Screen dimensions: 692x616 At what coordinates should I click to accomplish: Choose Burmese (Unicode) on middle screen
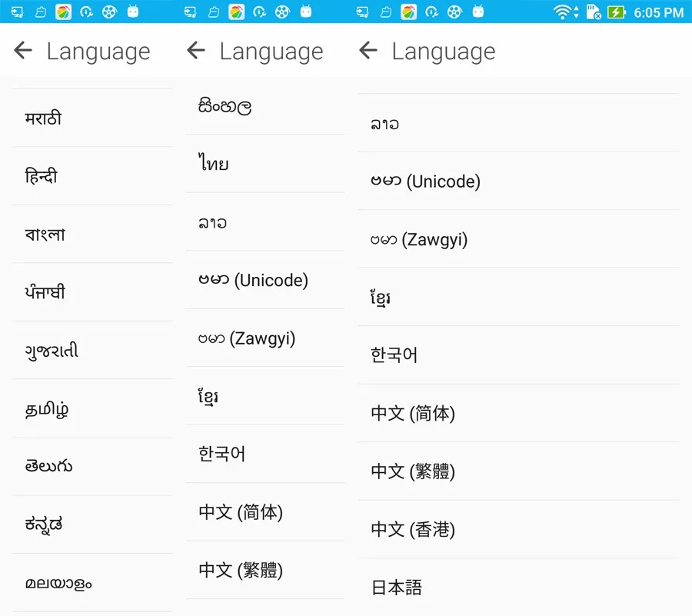[265, 280]
